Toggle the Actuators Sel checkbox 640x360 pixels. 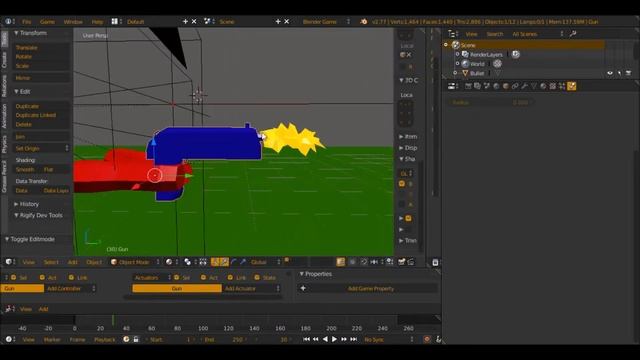(176, 278)
